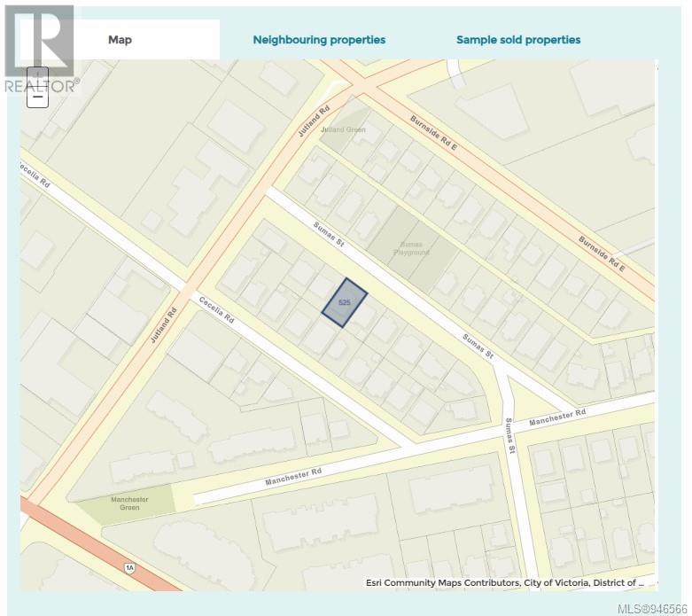Open the Sample sold properties tab
This screenshot has width=692, height=616.
(x=518, y=40)
